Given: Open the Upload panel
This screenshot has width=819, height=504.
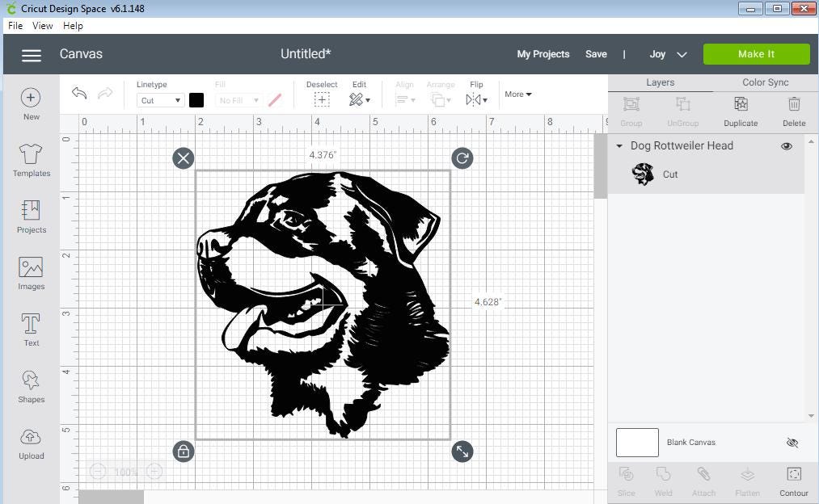Looking at the screenshot, I should click(31, 443).
